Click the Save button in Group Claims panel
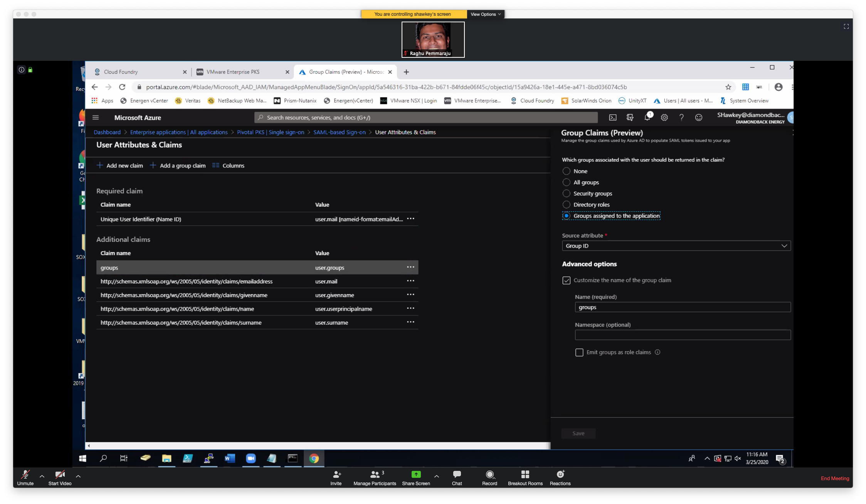Screen dimensions: 866x504 coord(578,434)
